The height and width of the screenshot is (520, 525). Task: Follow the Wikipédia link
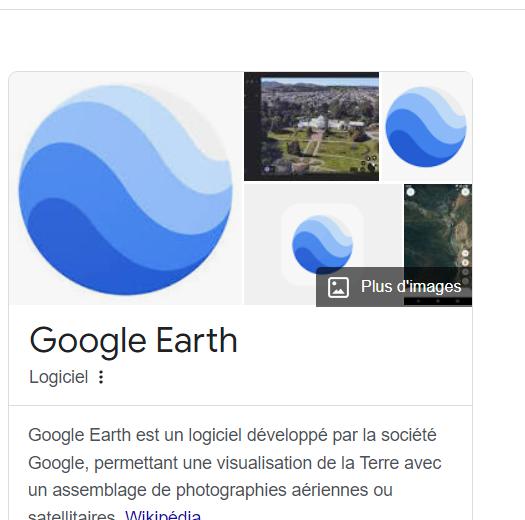coord(163,515)
